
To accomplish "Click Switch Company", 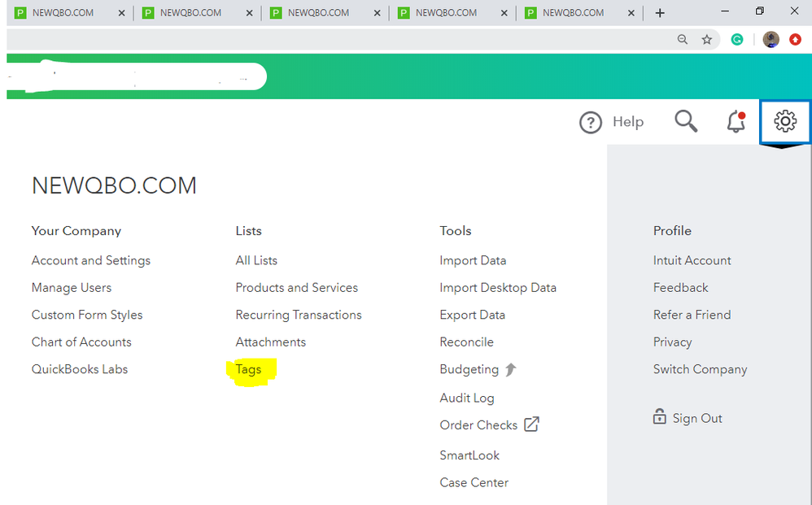I will 701,369.
